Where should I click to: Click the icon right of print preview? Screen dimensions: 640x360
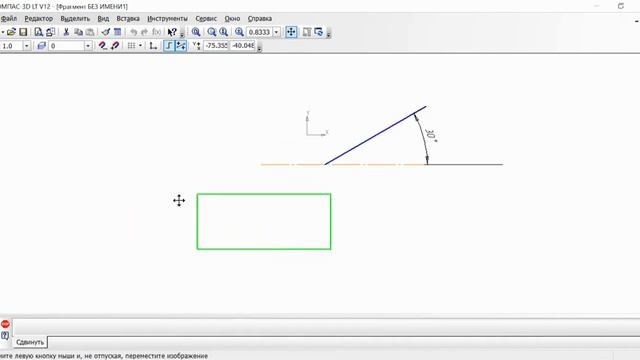[50, 32]
